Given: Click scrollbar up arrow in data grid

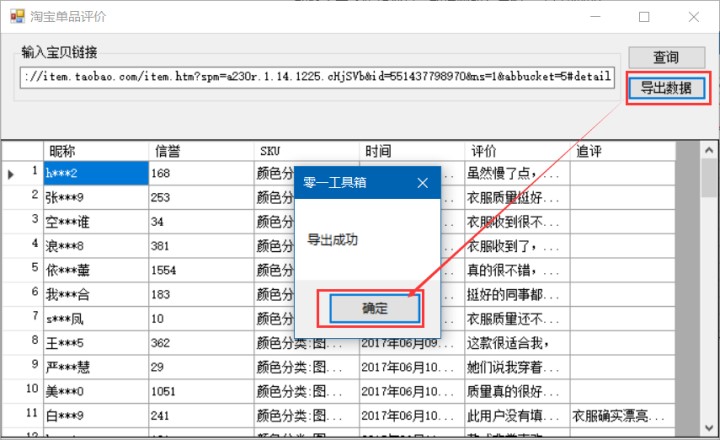Looking at the screenshot, I should [x=685, y=149].
